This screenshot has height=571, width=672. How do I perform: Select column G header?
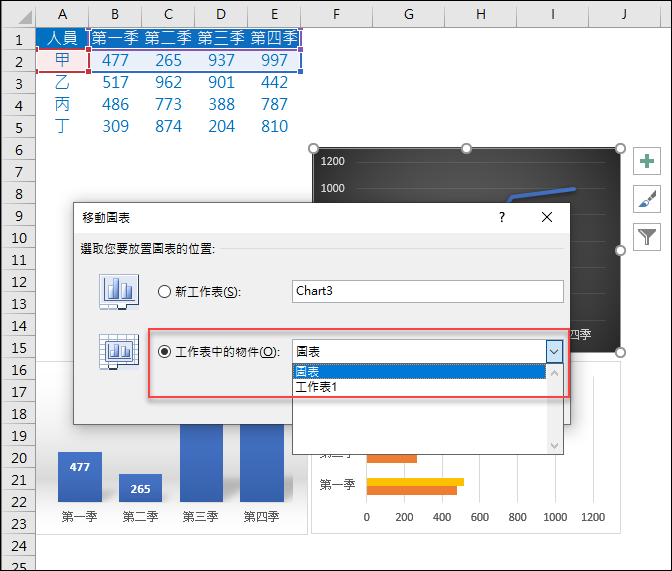point(409,15)
